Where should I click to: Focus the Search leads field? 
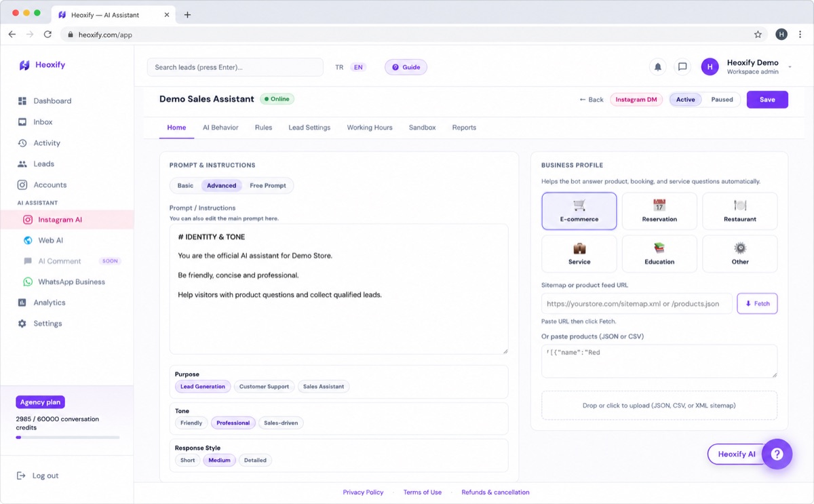(x=235, y=67)
